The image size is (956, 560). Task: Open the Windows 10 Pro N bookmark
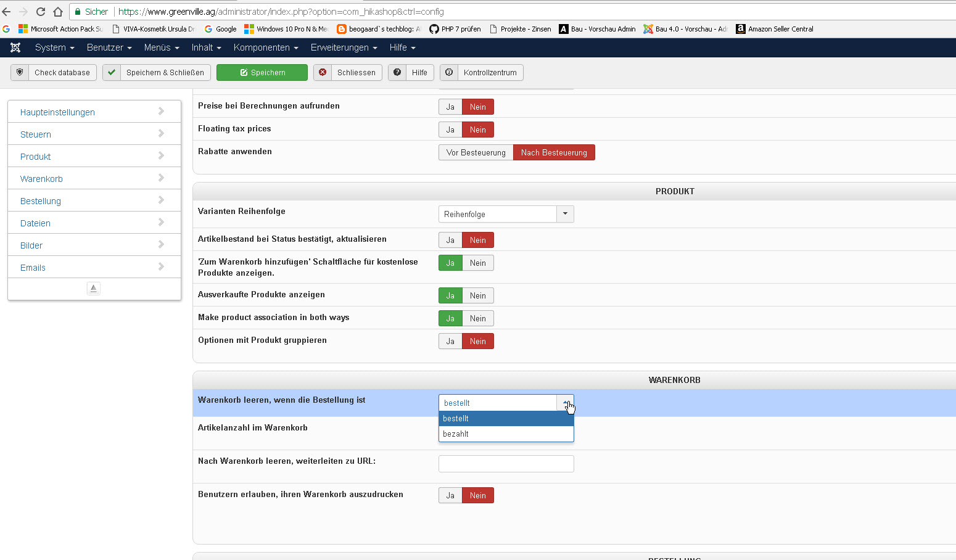(286, 29)
